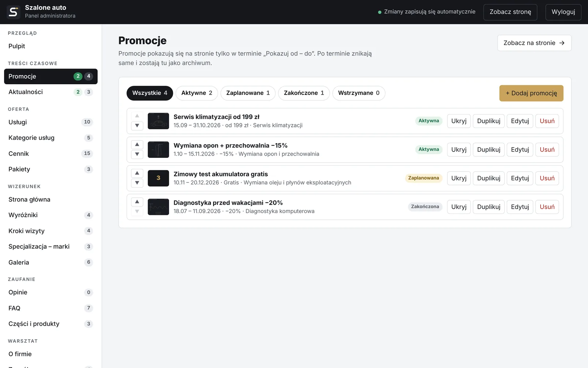Move Serwis klimatyzacji promotion down

click(137, 125)
